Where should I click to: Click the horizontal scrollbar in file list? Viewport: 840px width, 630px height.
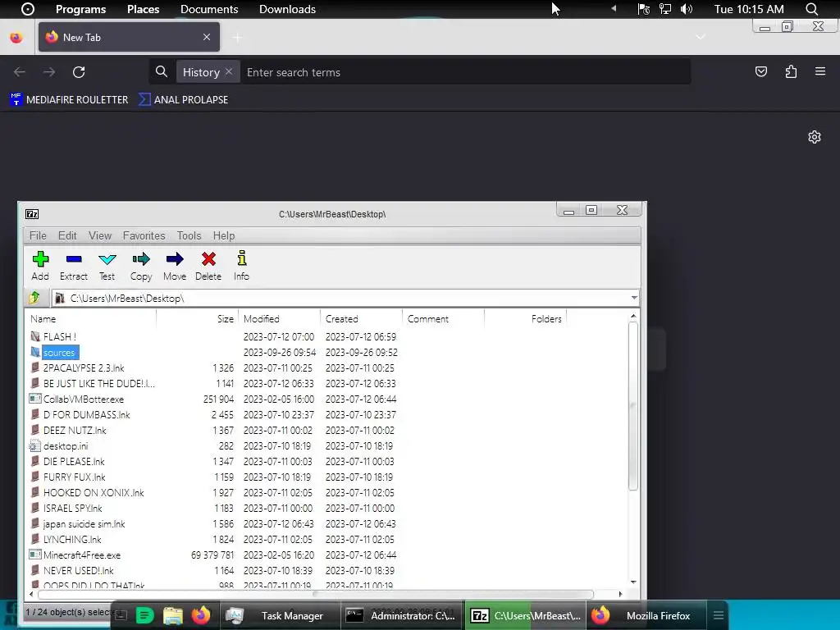(x=316, y=594)
